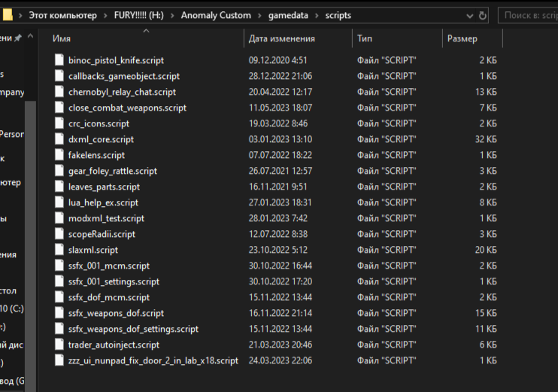The width and height of the screenshot is (558, 392).
Task: Select file name binoc_pistol_knife.script
Action: coord(116,60)
